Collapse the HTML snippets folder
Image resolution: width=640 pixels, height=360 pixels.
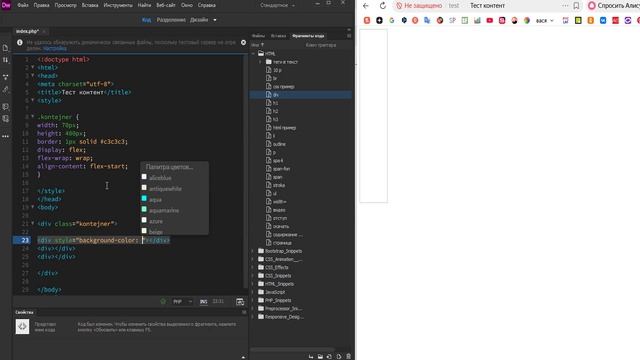pyautogui.click(x=253, y=53)
